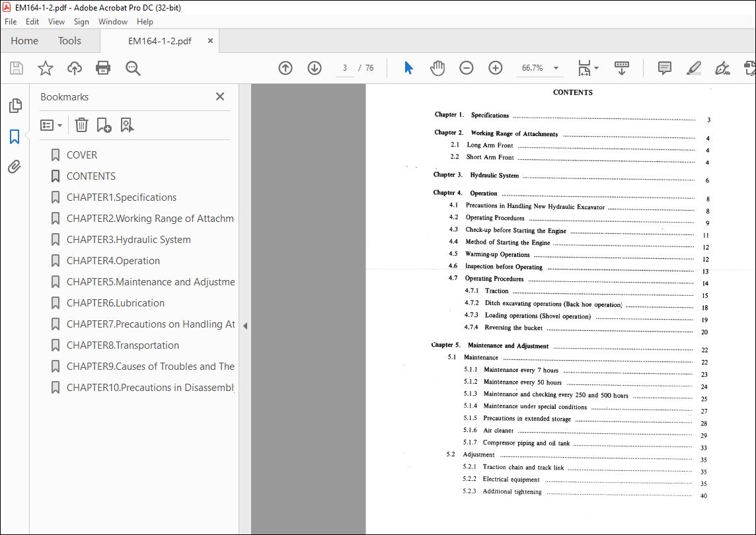756x535 pixels.
Task: Jump to the CONTENTS bookmark
Action: point(91,176)
